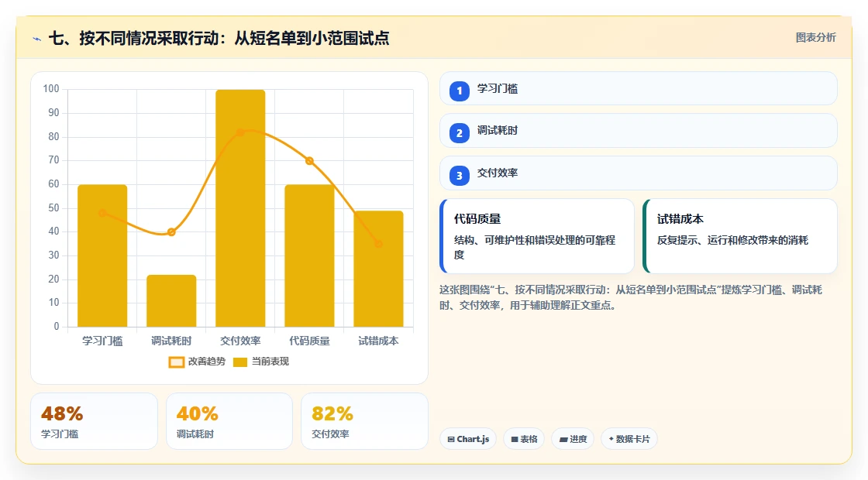Click the 40% 调试耗时 stat card
The width and height of the screenshot is (868, 480).
pyautogui.click(x=229, y=421)
